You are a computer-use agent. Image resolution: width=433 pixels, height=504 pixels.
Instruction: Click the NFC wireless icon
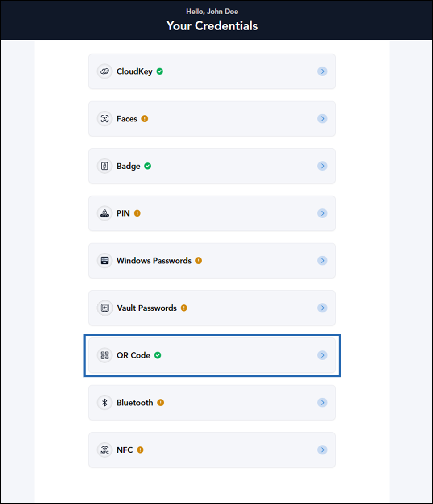click(x=104, y=450)
